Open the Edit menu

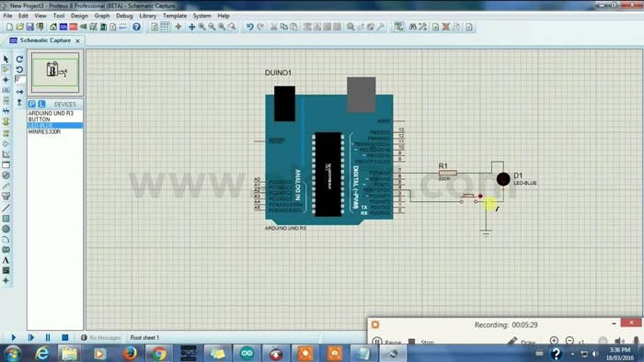pyautogui.click(x=23, y=16)
